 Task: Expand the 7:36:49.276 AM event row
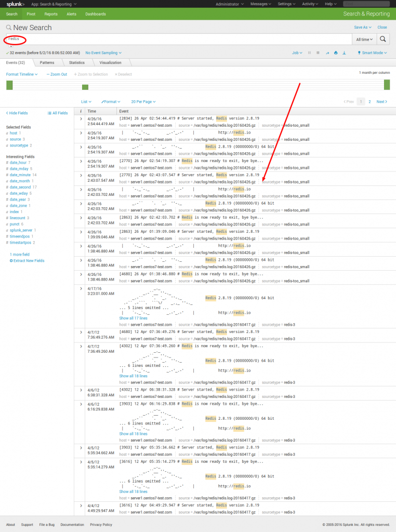(x=81, y=332)
